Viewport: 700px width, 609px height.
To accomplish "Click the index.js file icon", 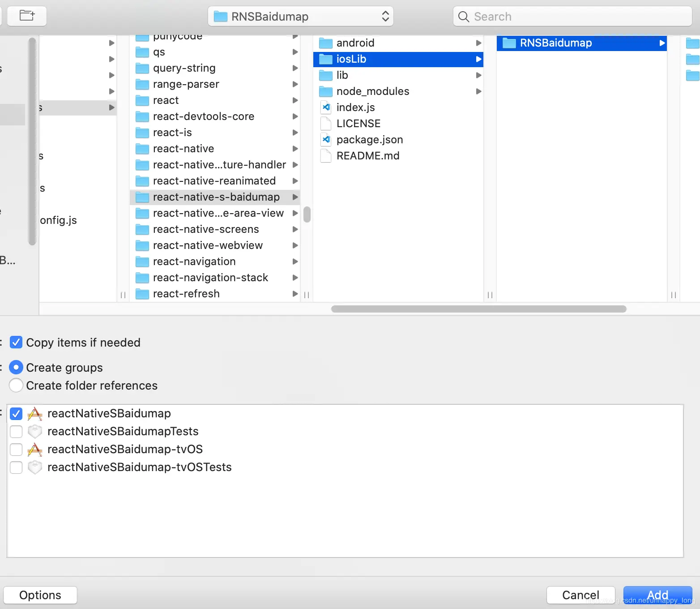I will [326, 107].
